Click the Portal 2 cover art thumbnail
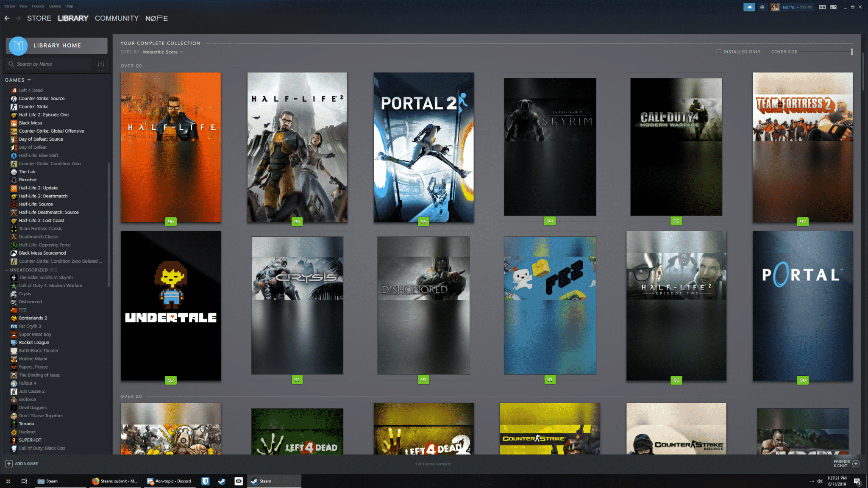868x488 pixels. point(423,147)
